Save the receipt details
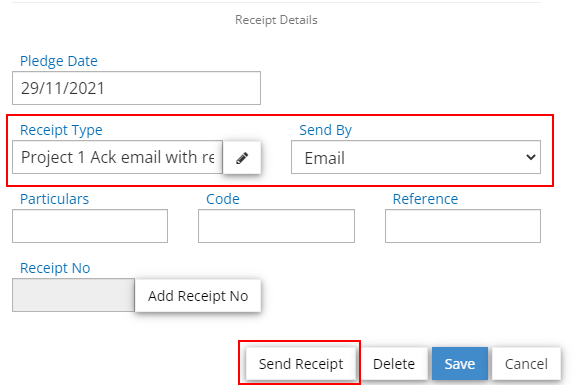 (460, 364)
